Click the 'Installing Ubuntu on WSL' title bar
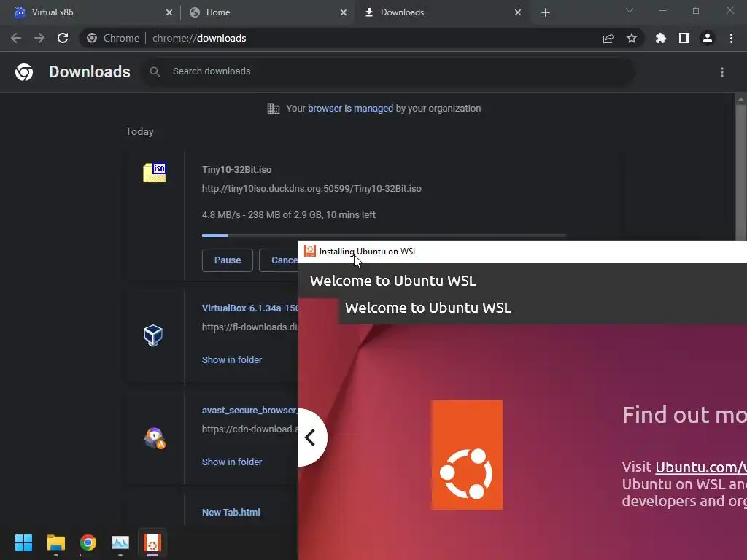Image resolution: width=747 pixels, height=560 pixels. tap(522, 252)
